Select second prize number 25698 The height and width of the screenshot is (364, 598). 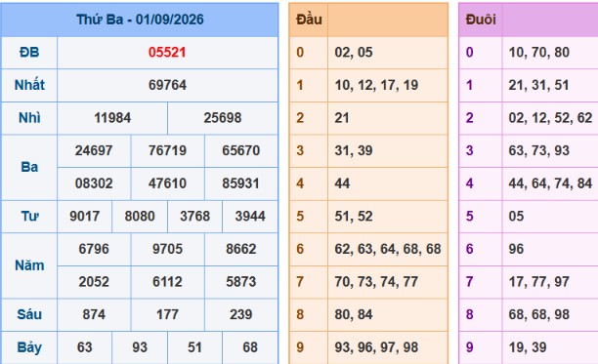tap(223, 118)
